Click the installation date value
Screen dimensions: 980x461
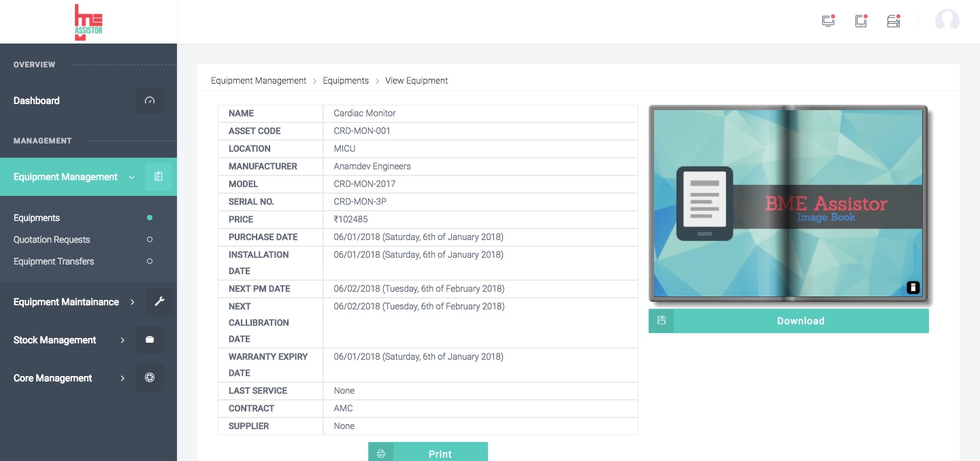point(419,254)
